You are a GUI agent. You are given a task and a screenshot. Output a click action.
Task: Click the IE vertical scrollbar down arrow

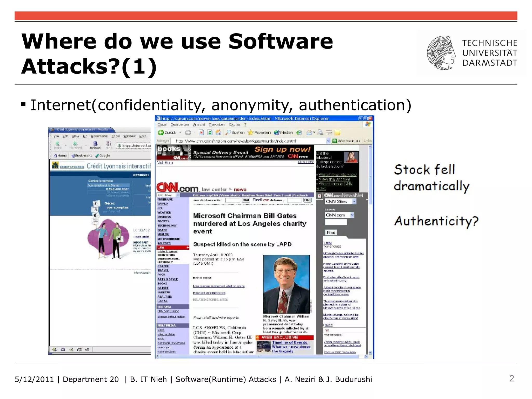click(x=370, y=353)
